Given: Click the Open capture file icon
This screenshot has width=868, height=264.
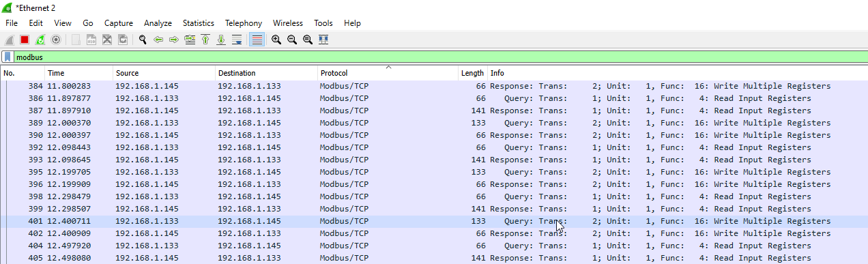Looking at the screenshot, I should 76,40.
